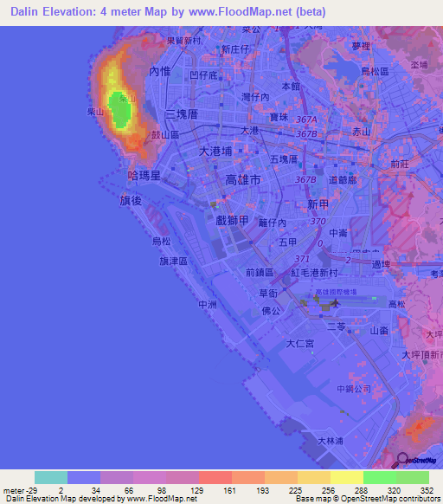
Task: Click the 三塊厝 place label
Action: point(182,114)
